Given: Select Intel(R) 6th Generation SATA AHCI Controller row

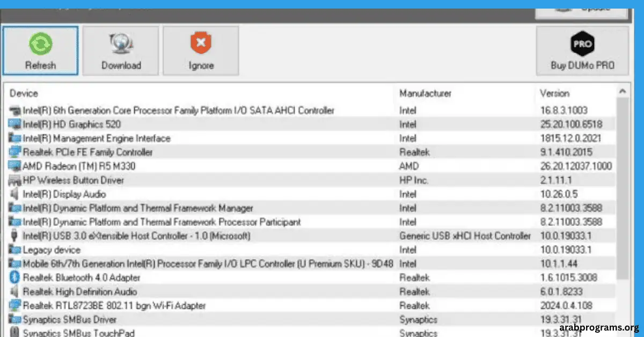Looking at the screenshot, I should [310, 111].
